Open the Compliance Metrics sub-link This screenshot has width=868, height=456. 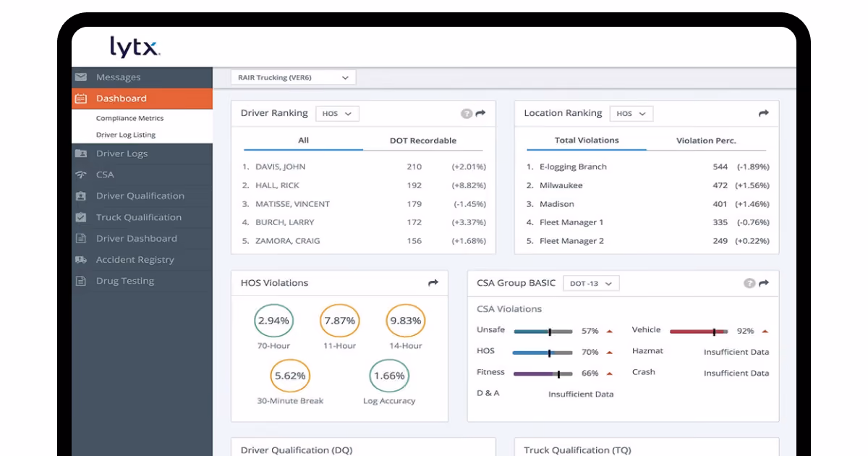(x=130, y=118)
